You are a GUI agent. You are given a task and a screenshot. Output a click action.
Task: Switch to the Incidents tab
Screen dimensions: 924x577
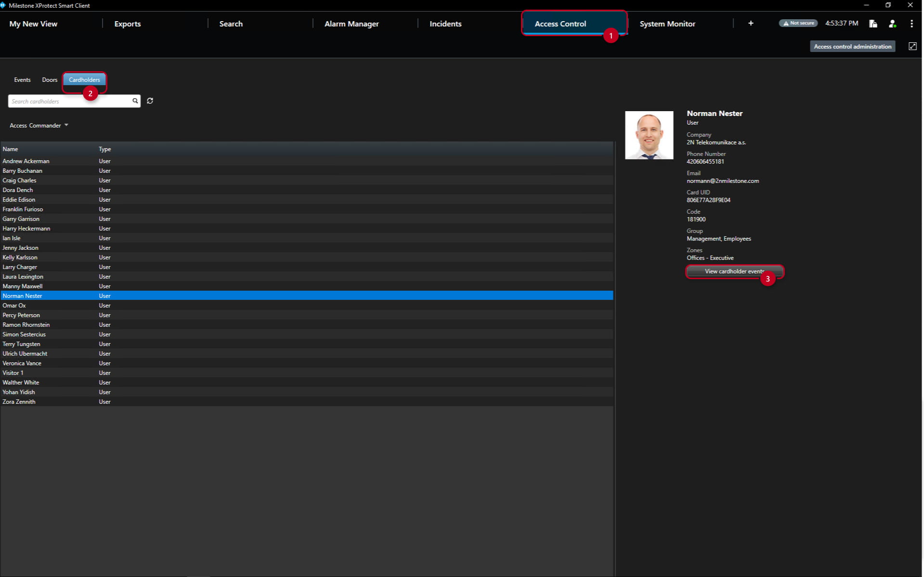click(445, 24)
